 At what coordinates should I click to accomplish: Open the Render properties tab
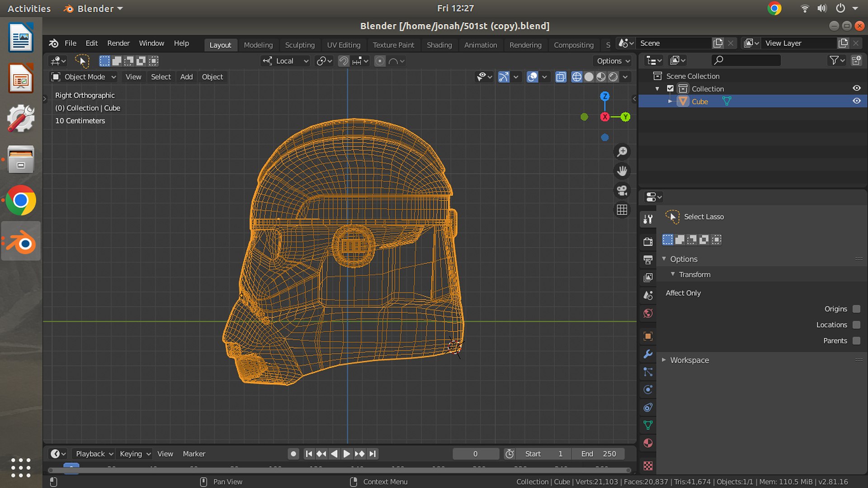648,241
